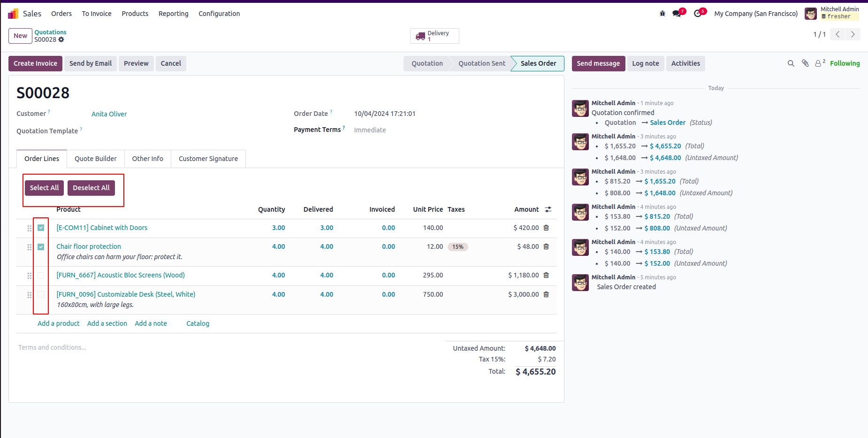Open the Configuration menu
Viewport: 868px width, 438px height.
[x=219, y=14]
